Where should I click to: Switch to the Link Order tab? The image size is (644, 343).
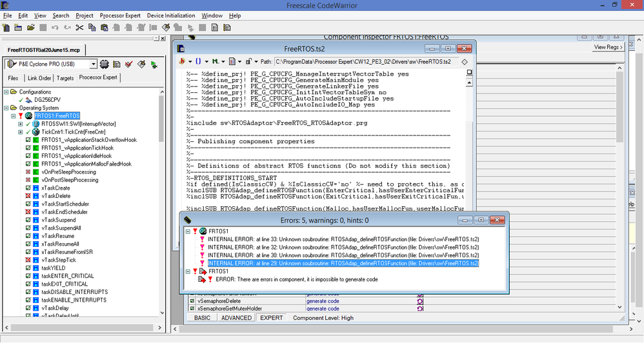click(39, 78)
